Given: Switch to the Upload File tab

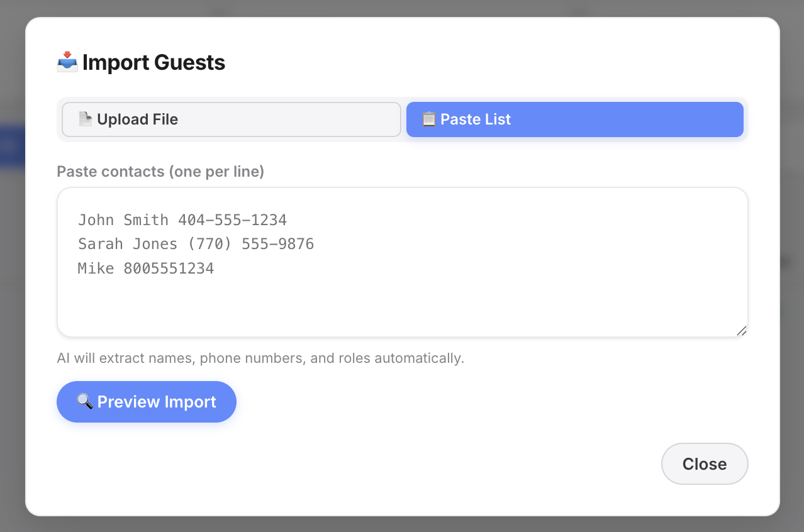Looking at the screenshot, I should pyautogui.click(x=231, y=119).
